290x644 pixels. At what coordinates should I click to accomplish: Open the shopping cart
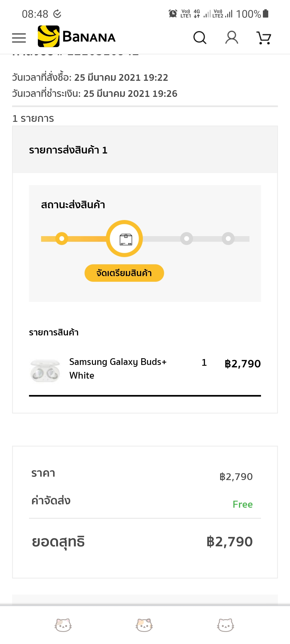coord(264,38)
